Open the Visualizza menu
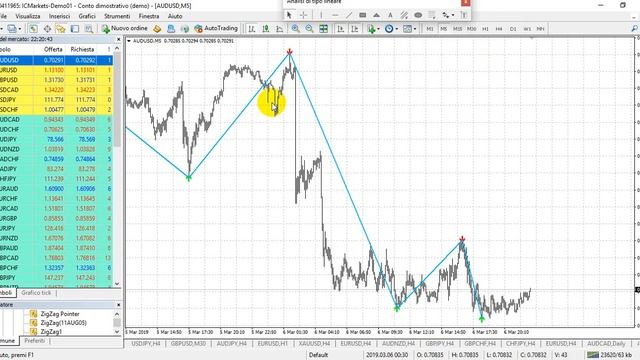 coord(28,16)
